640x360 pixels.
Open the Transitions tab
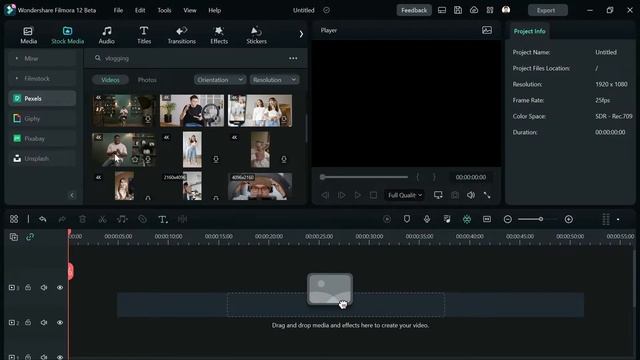click(x=182, y=35)
